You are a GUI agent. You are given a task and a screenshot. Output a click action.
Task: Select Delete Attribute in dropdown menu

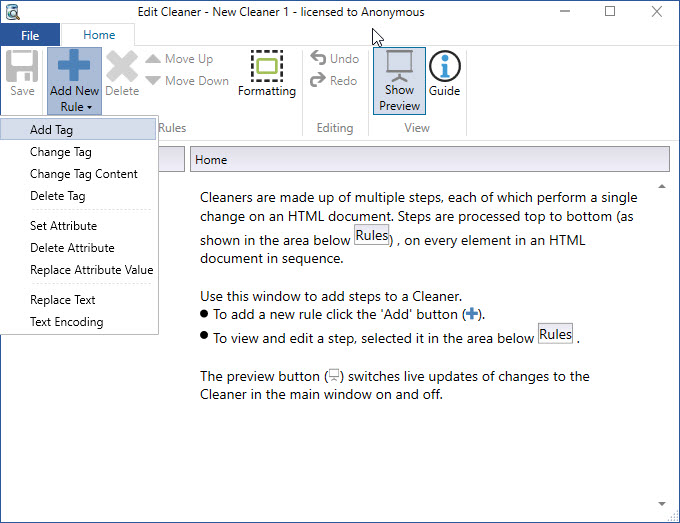click(x=72, y=248)
